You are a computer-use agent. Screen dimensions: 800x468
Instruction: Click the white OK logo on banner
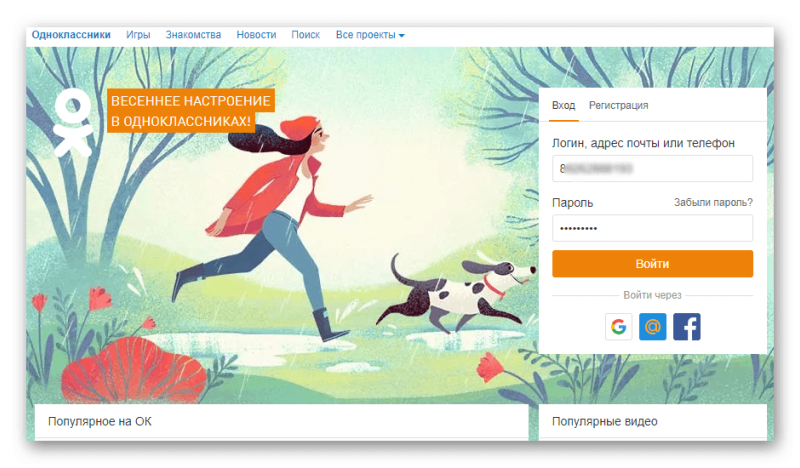(x=73, y=122)
